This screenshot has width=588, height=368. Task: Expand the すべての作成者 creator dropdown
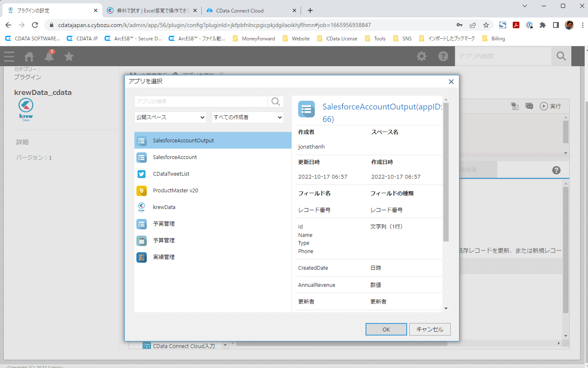coord(247,117)
